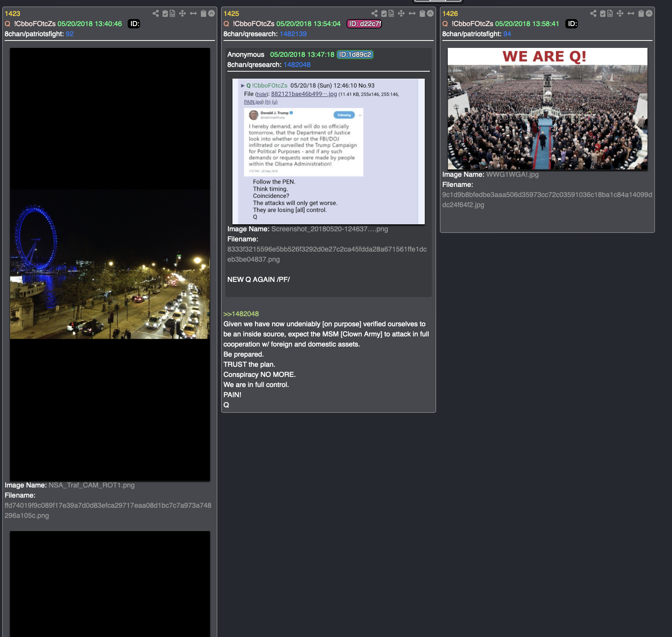Screen dimensions: 672x637
Task: Open the London Eye night image
Action: coord(110,264)
